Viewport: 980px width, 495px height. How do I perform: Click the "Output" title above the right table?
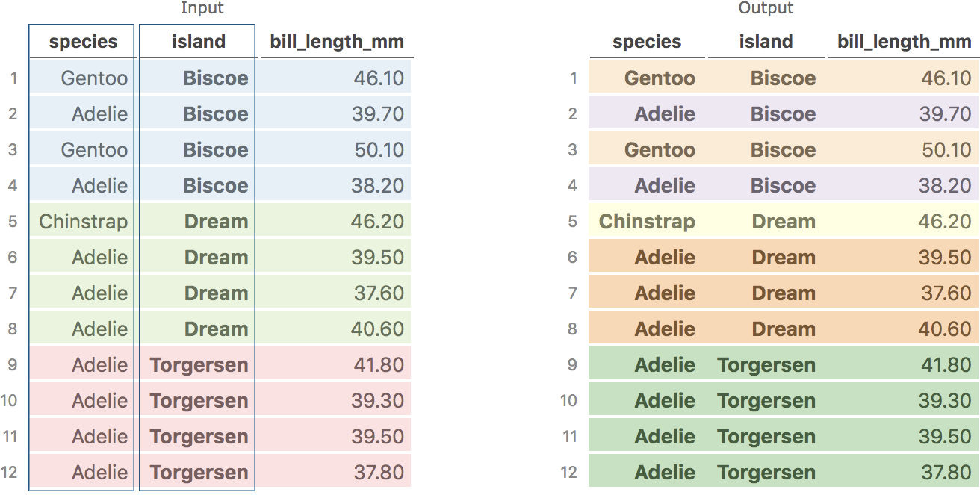(x=766, y=8)
